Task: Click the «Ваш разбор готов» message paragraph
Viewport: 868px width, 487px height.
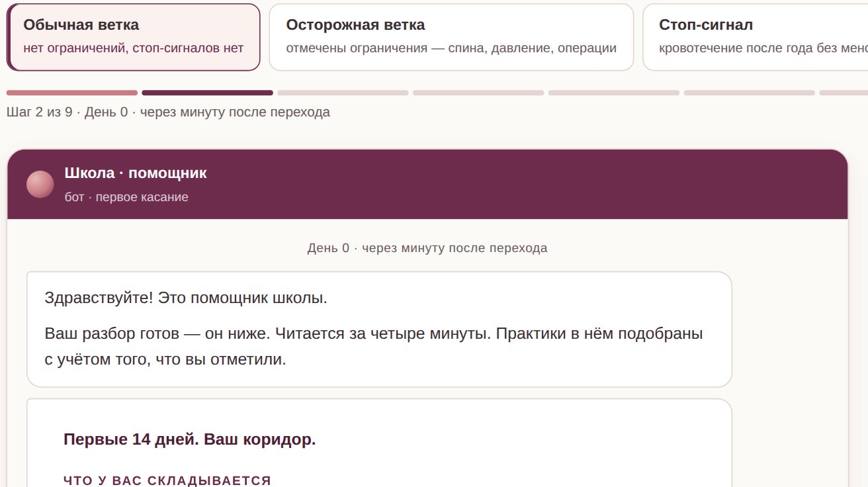Action: pos(374,347)
